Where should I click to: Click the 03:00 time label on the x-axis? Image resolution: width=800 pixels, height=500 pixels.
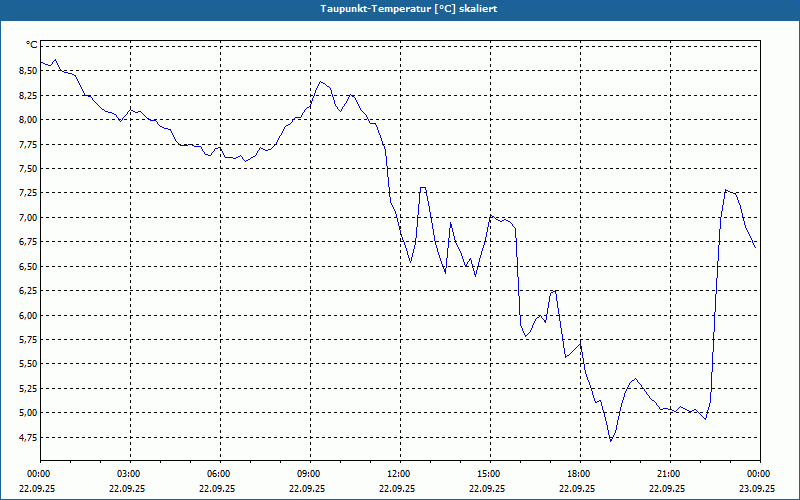[x=131, y=474]
